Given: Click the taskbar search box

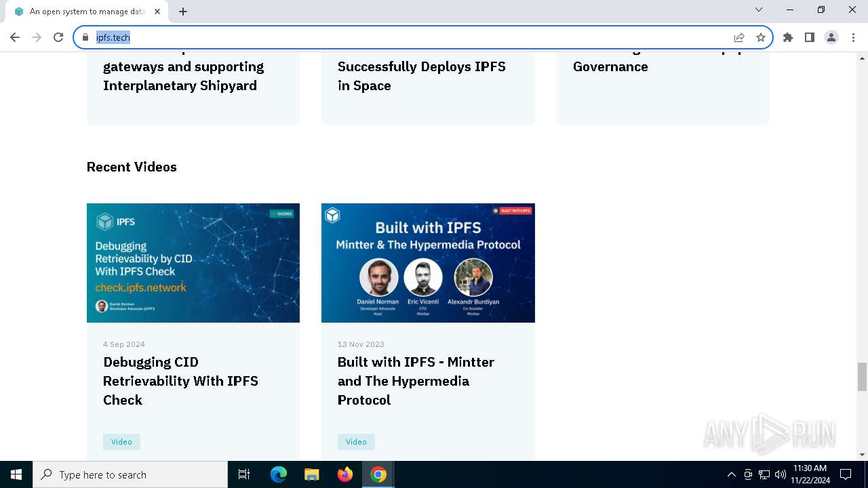Looking at the screenshot, I should [130, 474].
